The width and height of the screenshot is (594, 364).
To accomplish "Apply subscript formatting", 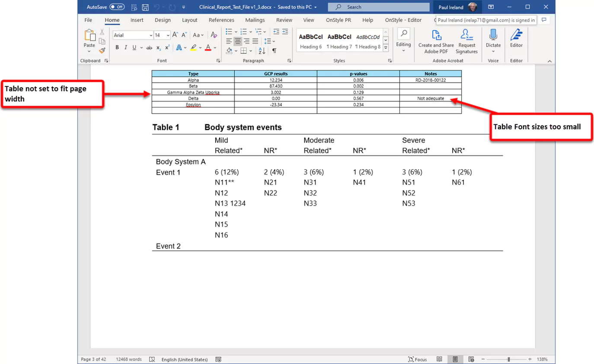I will pos(159,47).
